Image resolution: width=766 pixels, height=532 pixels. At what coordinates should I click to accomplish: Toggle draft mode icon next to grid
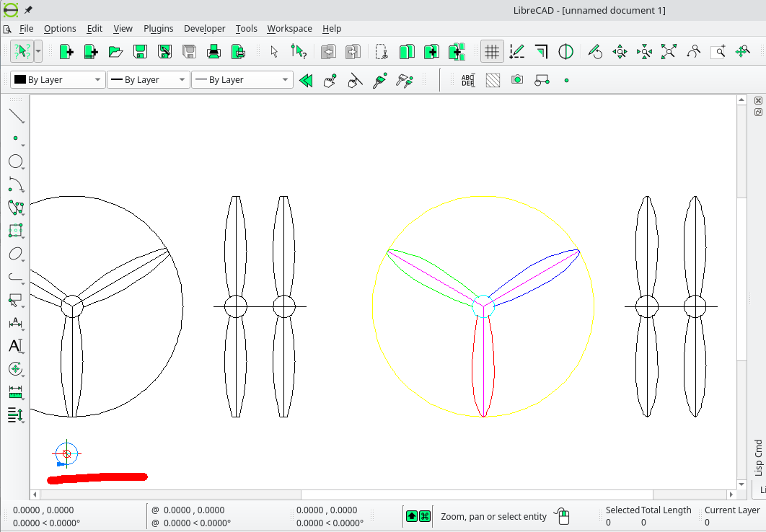pyautogui.click(x=516, y=51)
